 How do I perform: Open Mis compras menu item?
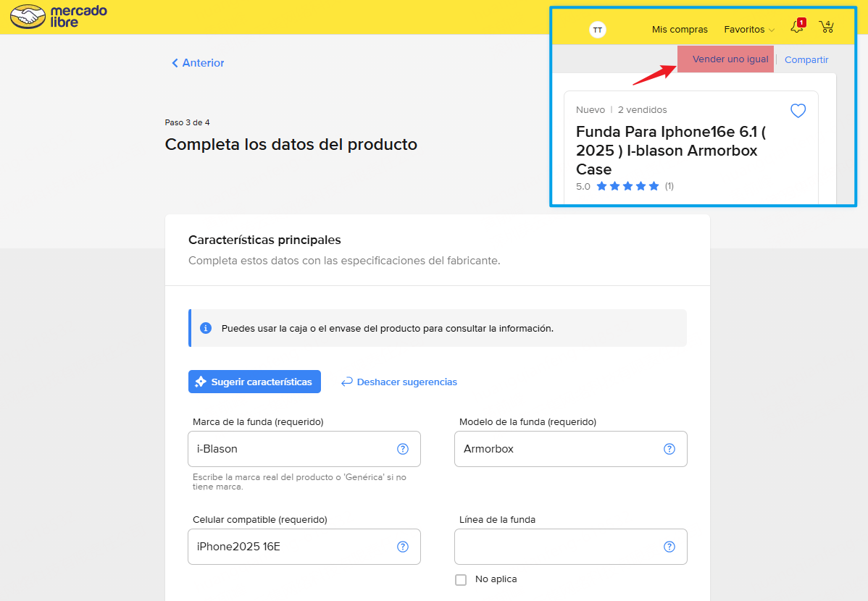[x=680, y=30]
